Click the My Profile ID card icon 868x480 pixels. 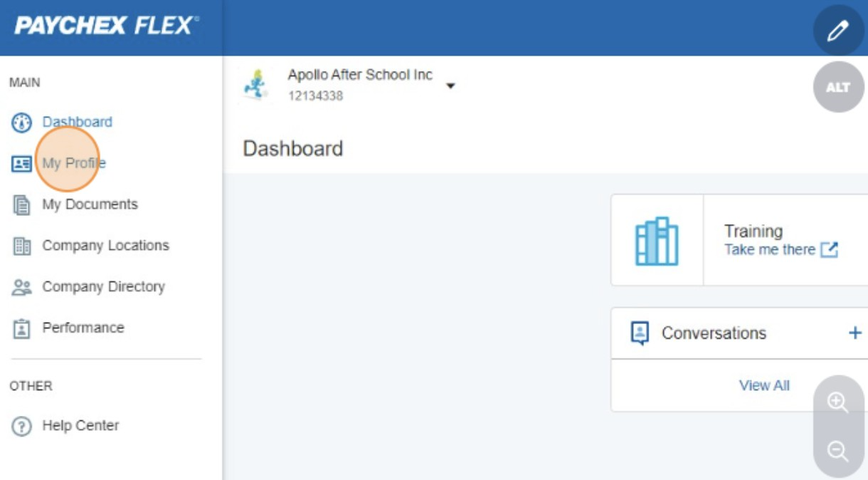(x=21, y=164)
